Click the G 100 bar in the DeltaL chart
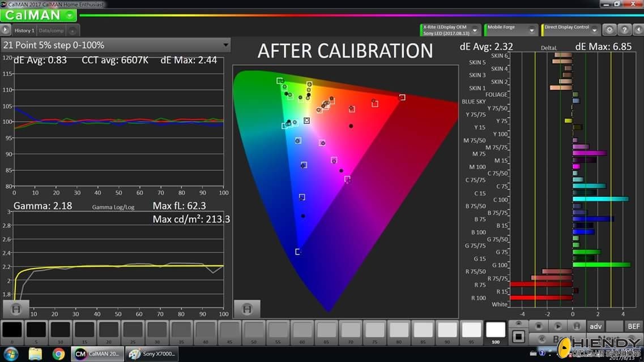This screenshot has height=362, width=644. (602, 265)
